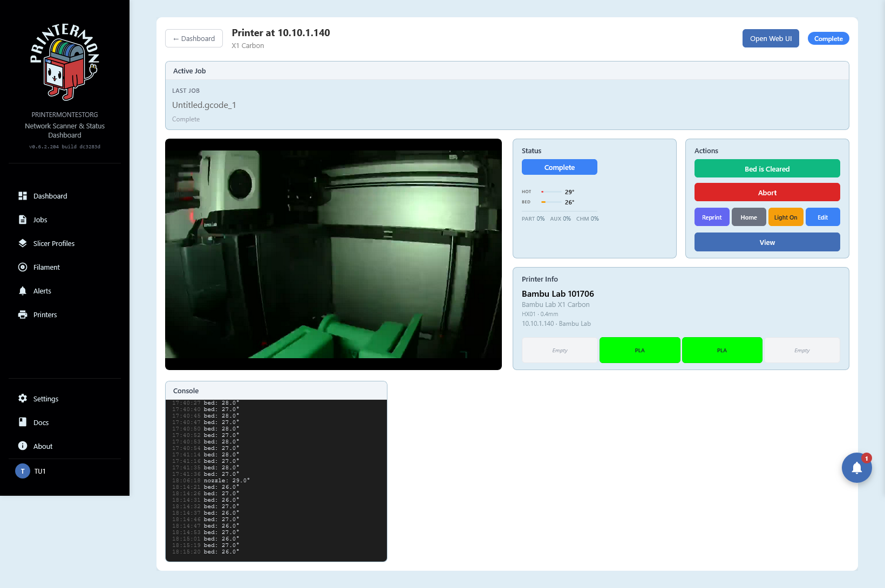Click the Jobs document icon
The image size is (885, 588).
click(23, 220)
